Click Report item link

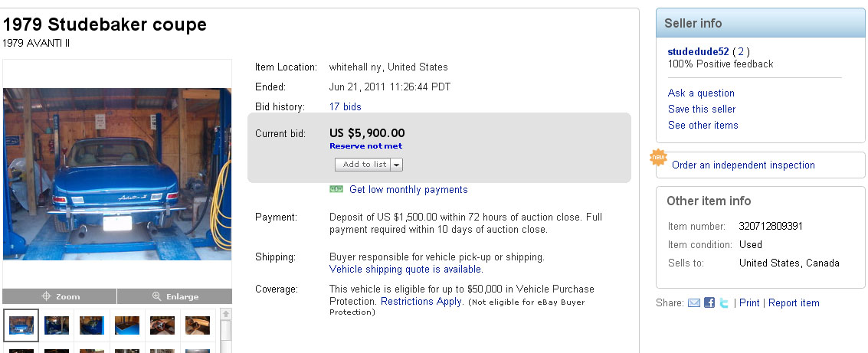(794, 303)
